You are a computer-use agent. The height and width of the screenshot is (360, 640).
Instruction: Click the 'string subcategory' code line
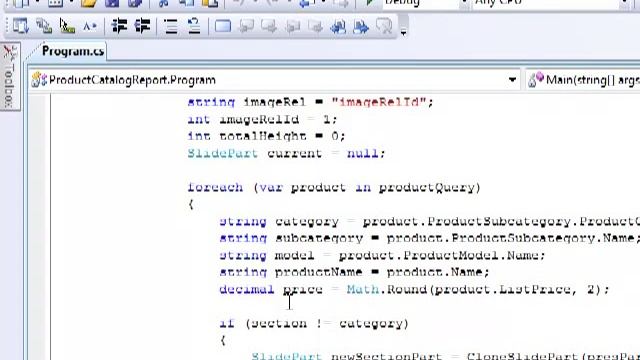429,238
